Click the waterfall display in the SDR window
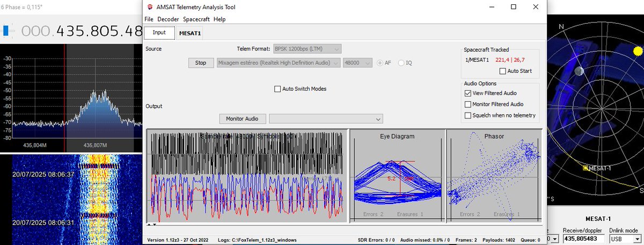Screen dimensions: 644x245 [x=71, y=199]
